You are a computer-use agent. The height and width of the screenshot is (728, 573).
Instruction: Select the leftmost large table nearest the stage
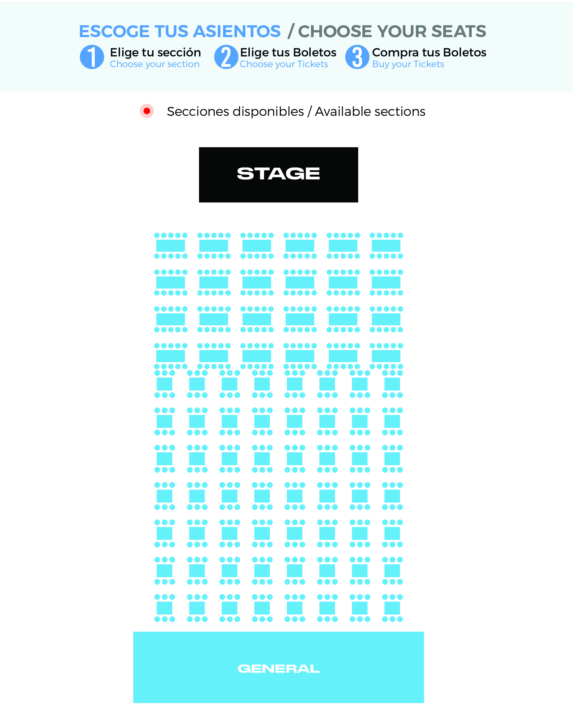pos(171,246)
